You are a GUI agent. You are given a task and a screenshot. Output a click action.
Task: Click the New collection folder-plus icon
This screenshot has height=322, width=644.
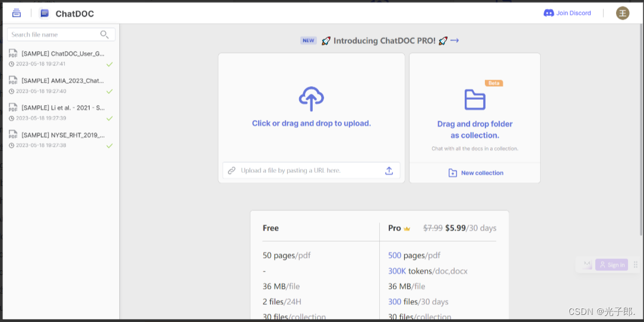(x=453, y=173)
